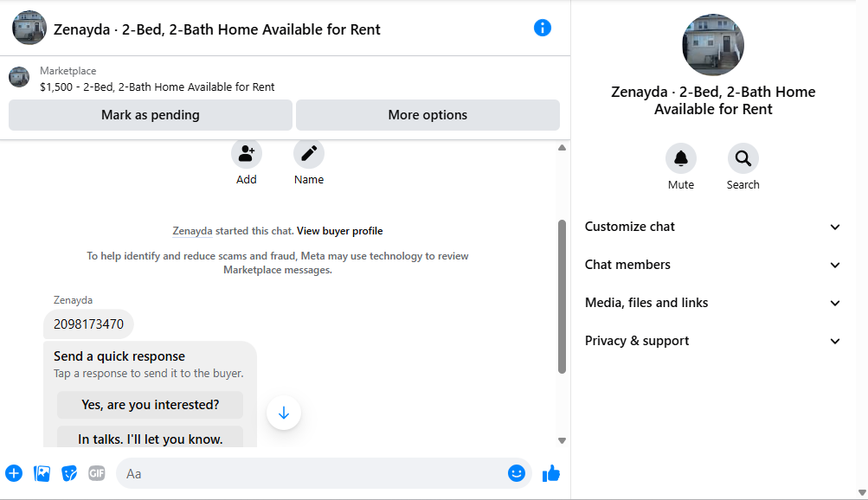Expand the Chat members section
Screen dimensions: 868x500
tap(713, 265)
